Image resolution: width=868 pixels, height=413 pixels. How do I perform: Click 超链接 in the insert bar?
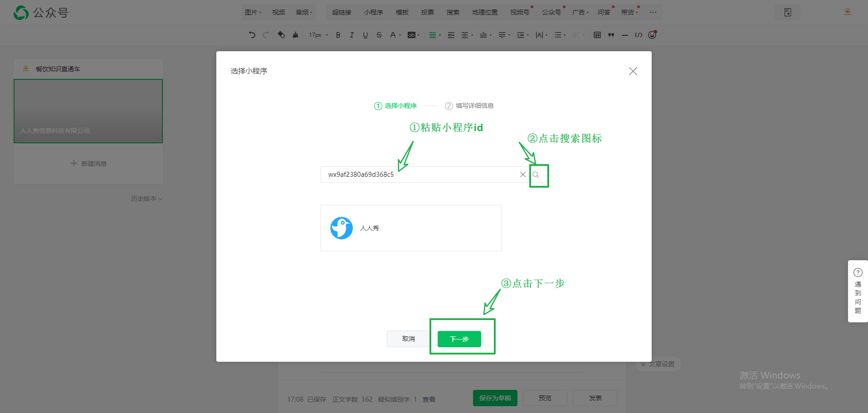coord(341,12)
